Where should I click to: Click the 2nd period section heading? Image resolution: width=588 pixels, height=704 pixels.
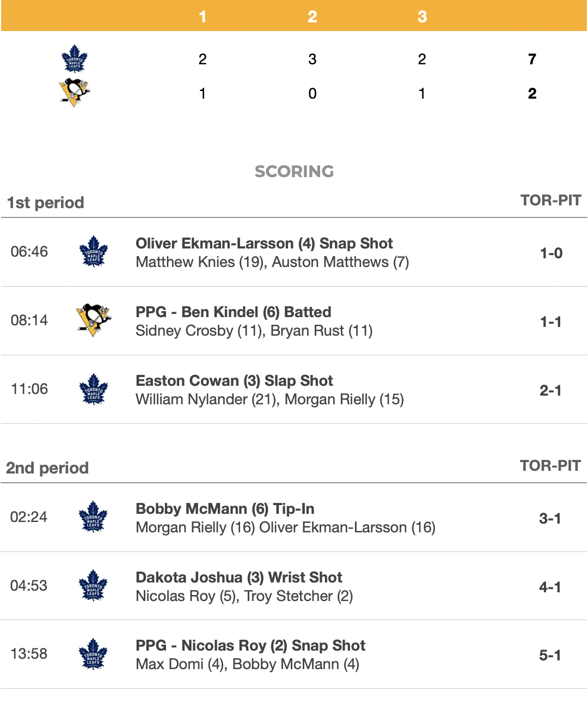click(x=47, y=468)
